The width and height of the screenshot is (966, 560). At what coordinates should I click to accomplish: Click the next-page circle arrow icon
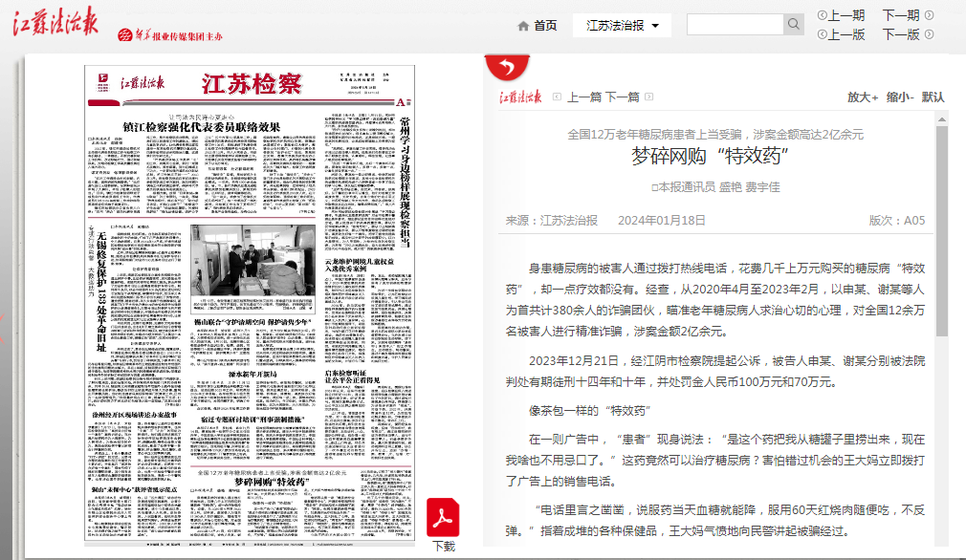(929, 34)
